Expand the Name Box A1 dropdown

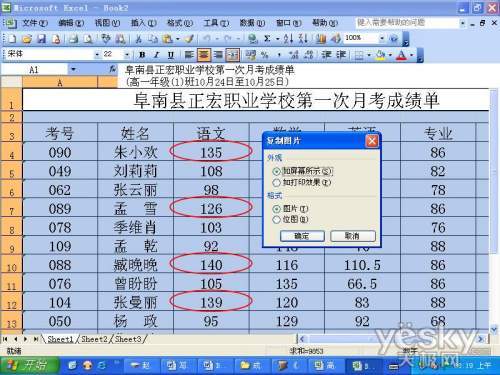tap(73, 70)
